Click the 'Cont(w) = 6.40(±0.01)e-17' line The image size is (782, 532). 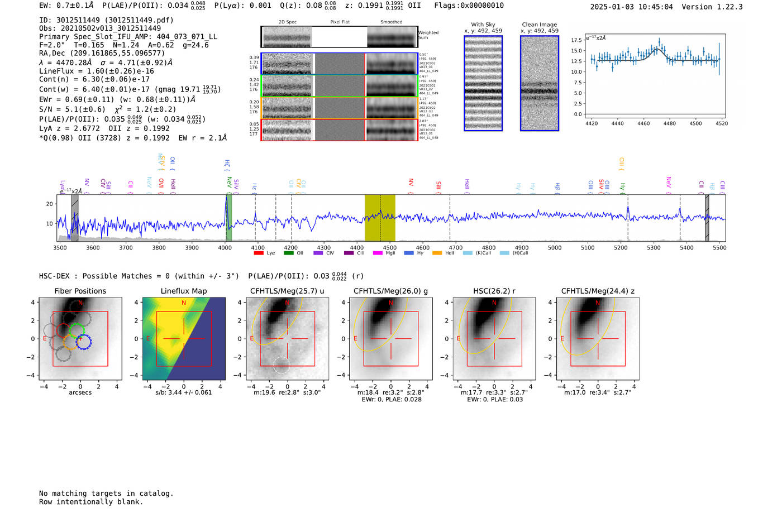130,89
